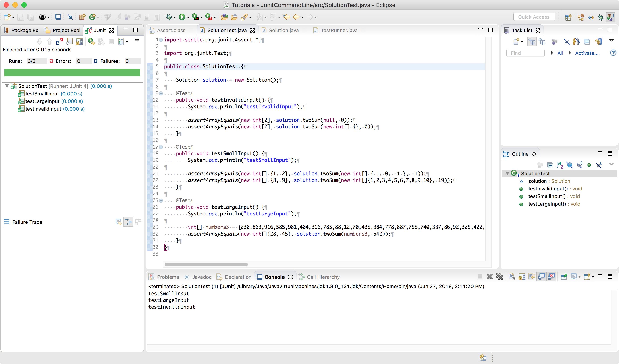The image size is (619, 364).
Task: Click the green JUnit progress bar
Action: point(72,72)
